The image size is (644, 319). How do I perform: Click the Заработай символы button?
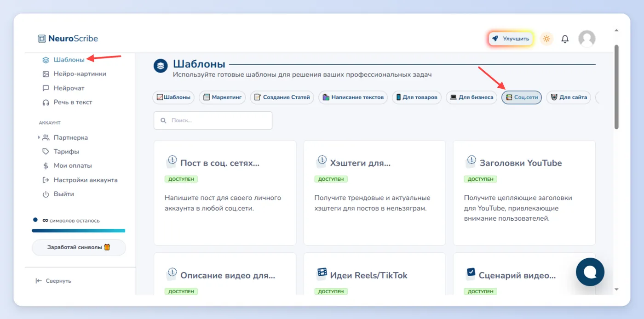79,247
